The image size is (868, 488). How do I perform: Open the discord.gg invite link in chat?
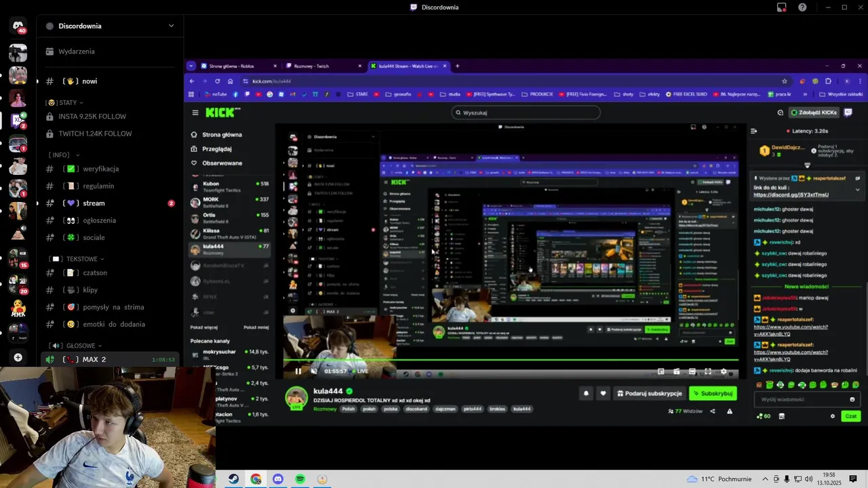[791, 195]
